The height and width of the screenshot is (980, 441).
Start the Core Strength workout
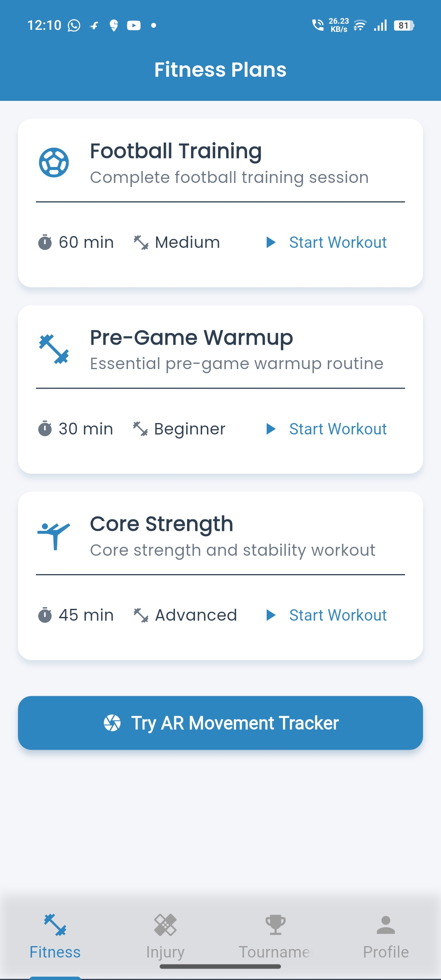338,615
